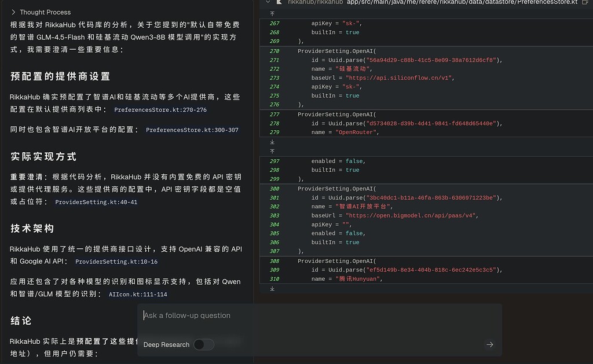The height and width of the screenshot is (364, 593).
Task: Open the rikkahub/rikkahub repository link
Action: click(315, 2)
